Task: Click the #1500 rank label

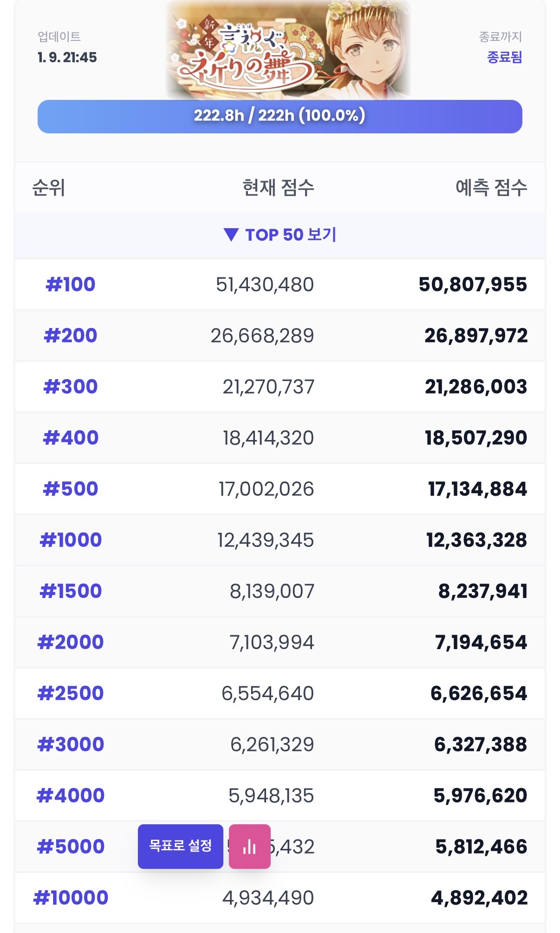Action: coord(71,591)
